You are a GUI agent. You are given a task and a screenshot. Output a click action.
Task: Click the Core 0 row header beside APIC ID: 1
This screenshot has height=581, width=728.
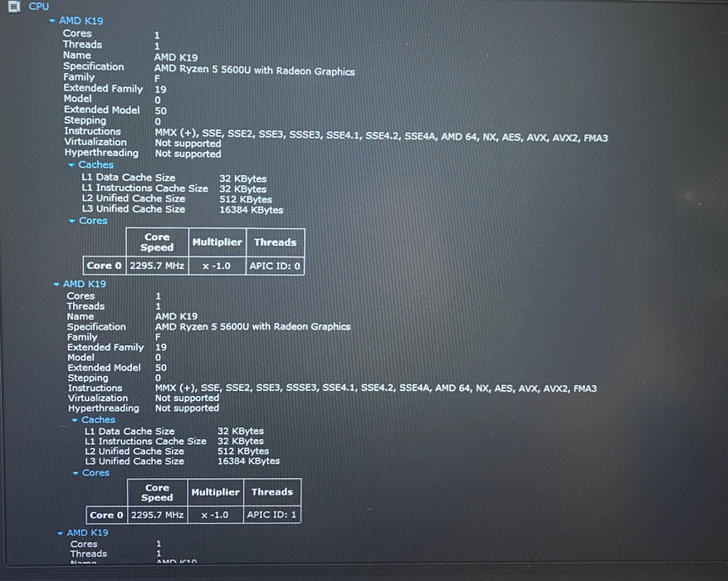pyautogui.click(x=106, y=515)
